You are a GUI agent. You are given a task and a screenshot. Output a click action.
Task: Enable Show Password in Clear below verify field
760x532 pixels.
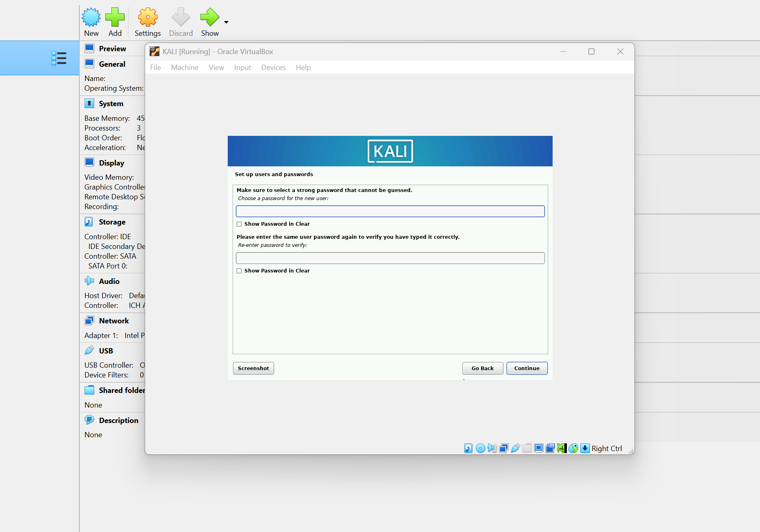coord(239,271)
